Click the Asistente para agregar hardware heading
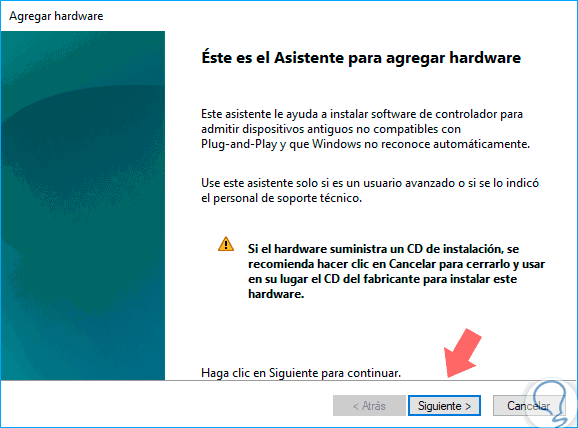578x428 pixels. pyautogui.click(x=361, y=58)
